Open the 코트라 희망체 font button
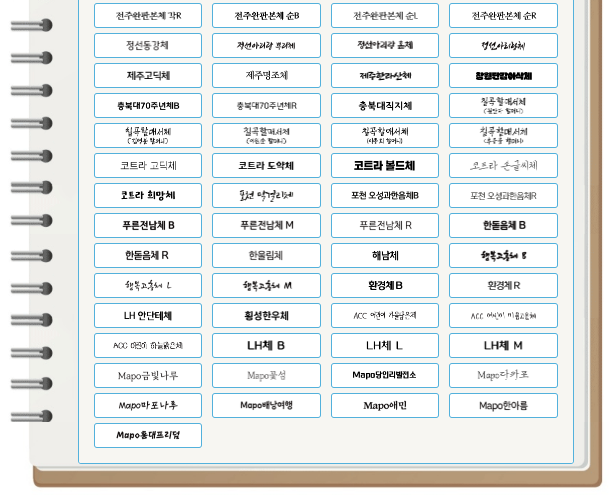The height and width of the screenshot is (495, 613). pos(148,195)
